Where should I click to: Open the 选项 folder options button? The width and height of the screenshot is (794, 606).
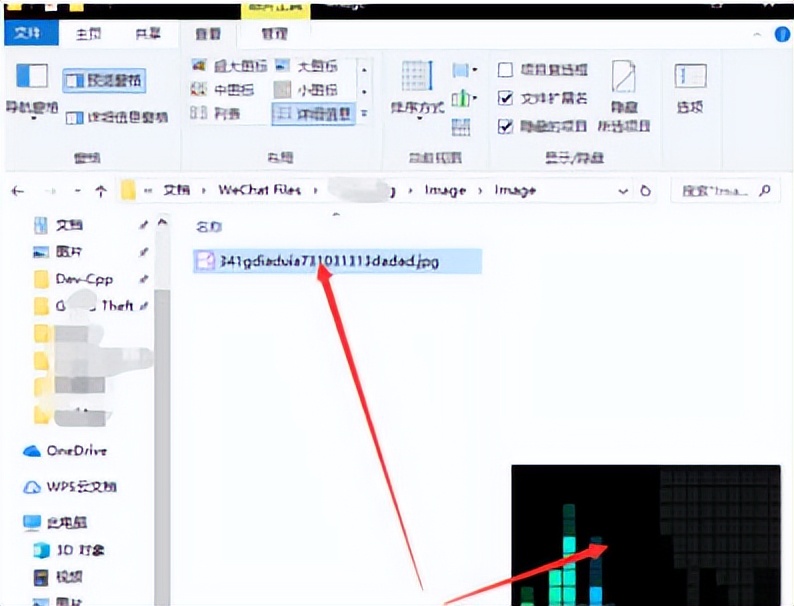[x=690, y=89]
